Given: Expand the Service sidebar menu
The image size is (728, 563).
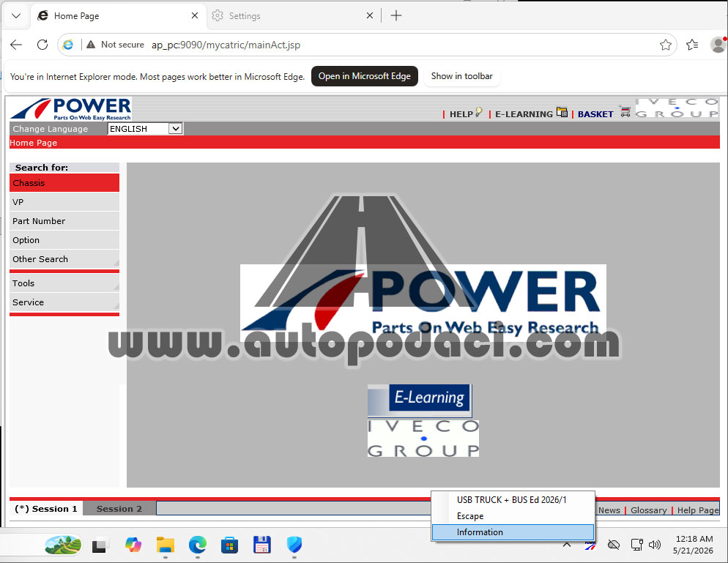Looking at the screenshot, I should (64, 302).
